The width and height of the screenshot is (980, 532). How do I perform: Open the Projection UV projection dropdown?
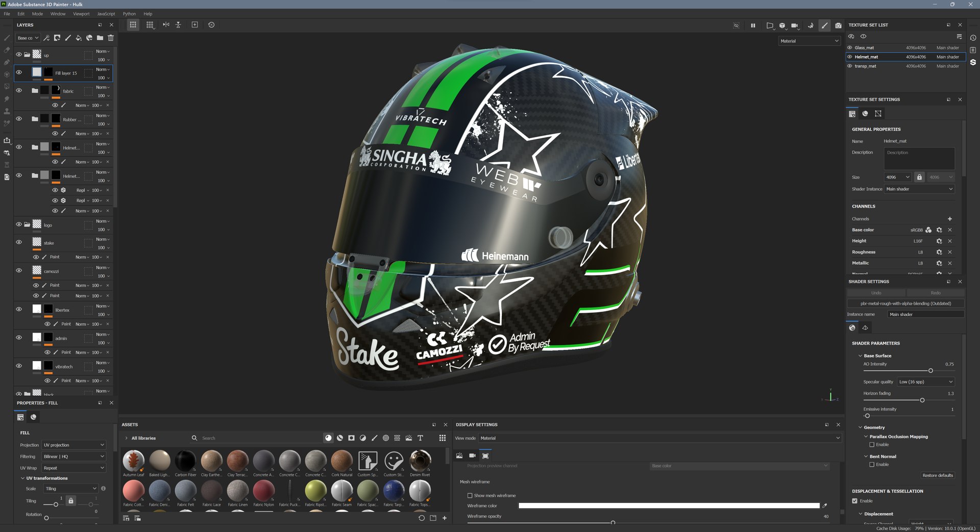pos(73,445)
